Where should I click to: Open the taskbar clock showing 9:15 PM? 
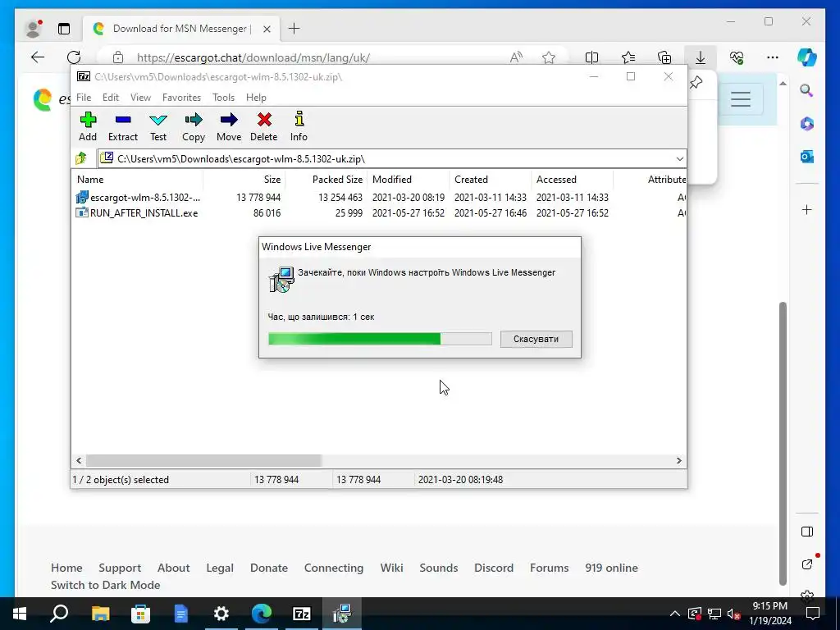(x=769, y=614)
